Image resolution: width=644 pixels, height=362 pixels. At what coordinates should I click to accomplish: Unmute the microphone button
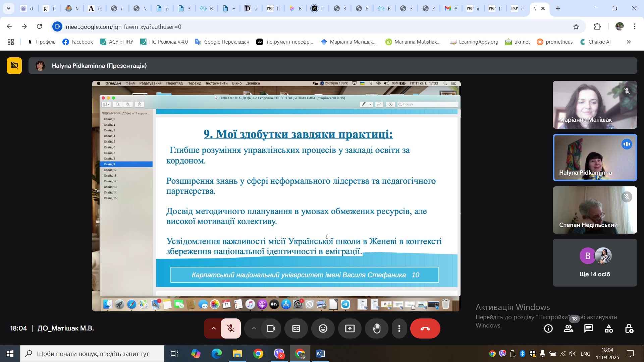pyautogui.click(x=231, y=328)
